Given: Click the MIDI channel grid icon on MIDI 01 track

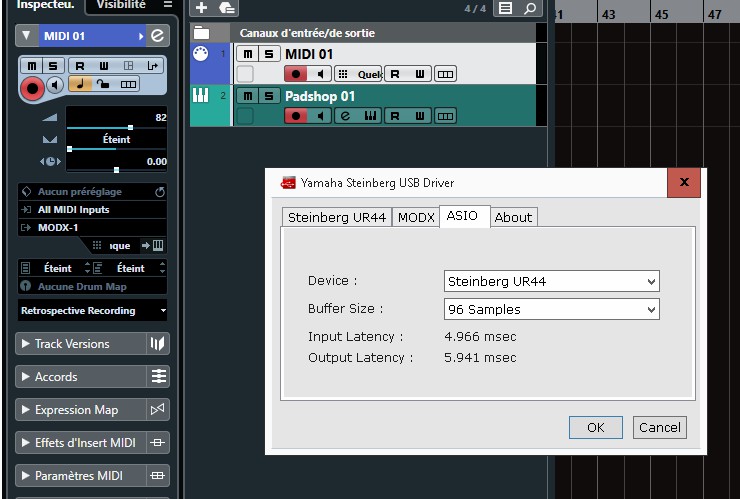Looking at the screenshot, I should pyautogui.click(x=343, y=74).
